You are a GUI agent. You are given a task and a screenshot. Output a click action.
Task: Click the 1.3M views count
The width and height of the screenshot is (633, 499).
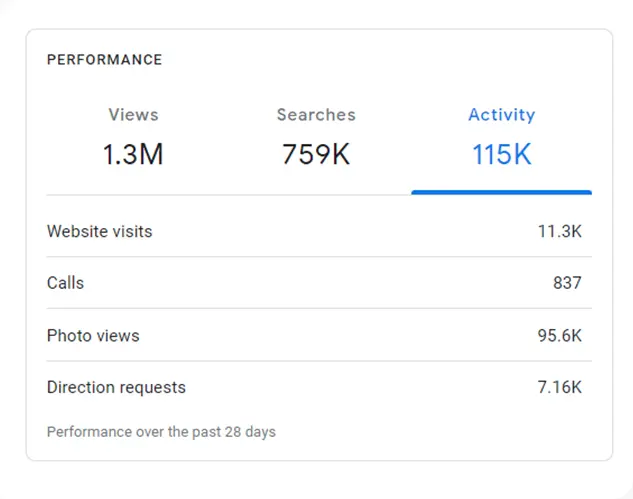pyautogui.click(x=133, y=155)
